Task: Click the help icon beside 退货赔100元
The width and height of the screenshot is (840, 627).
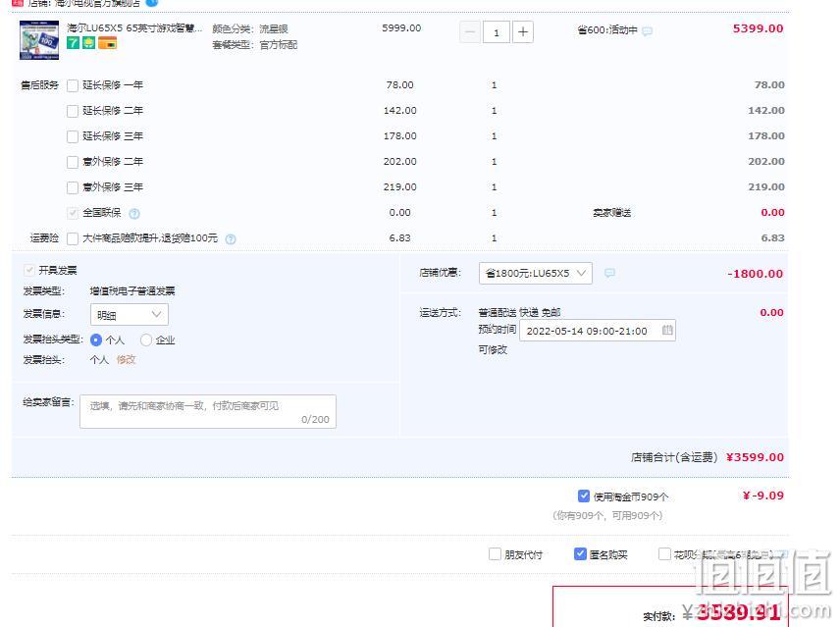Action: [x=231, y=239]
